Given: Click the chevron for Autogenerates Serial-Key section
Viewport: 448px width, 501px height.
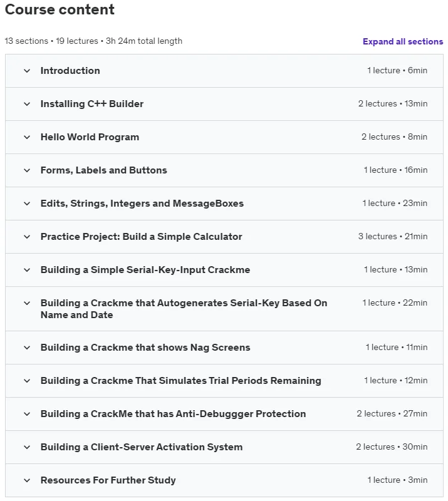Looking at the screenshot, I should click(27, 303).
